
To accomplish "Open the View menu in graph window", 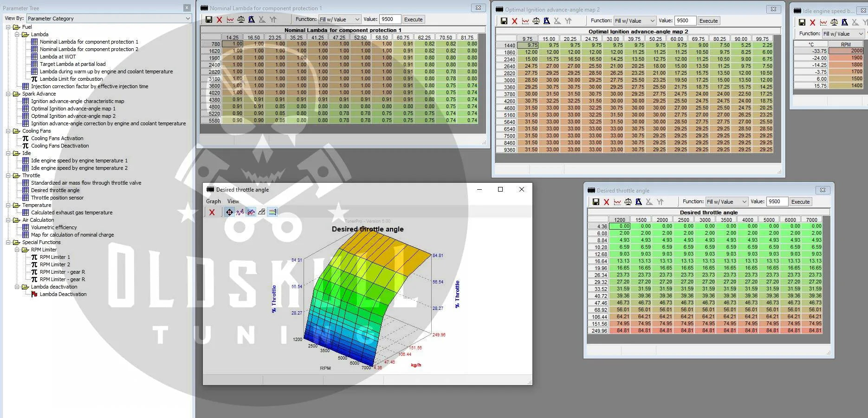I will click(233, 201).
